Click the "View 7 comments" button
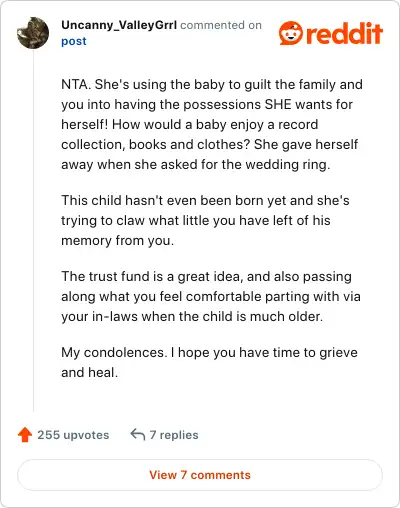 (200, 475)
